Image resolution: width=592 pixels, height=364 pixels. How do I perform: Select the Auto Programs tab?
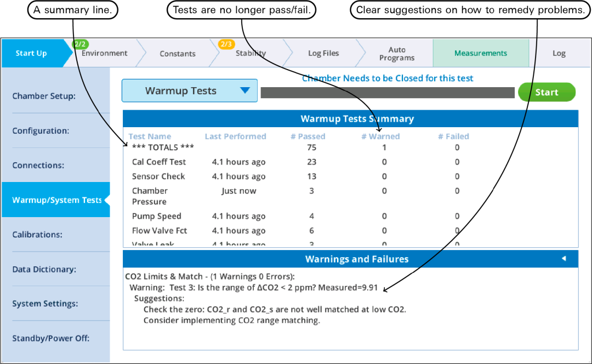click(x=397, y=54)
